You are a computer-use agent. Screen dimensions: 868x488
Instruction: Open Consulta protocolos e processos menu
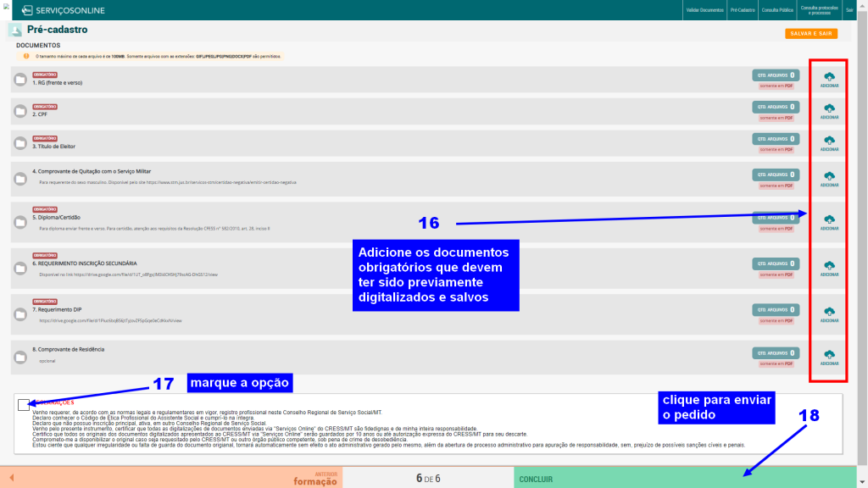[821, 10]
